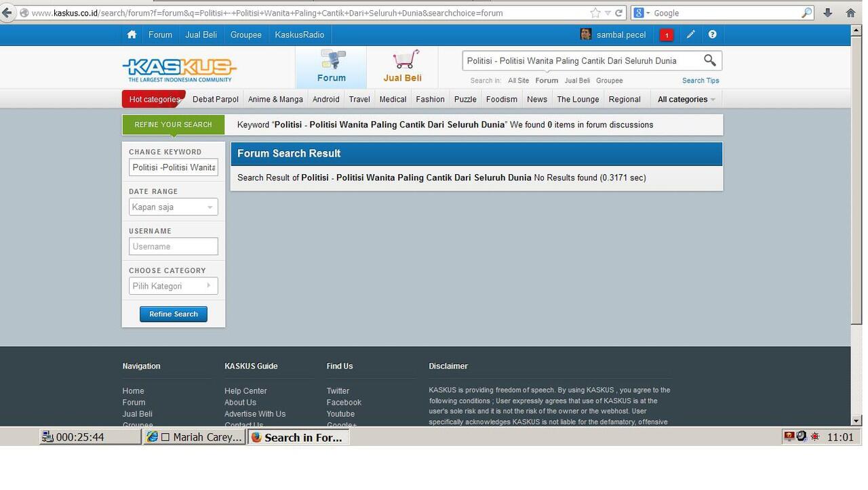
Task: Select the Forum tab with icon
Action: pos(332,66)
